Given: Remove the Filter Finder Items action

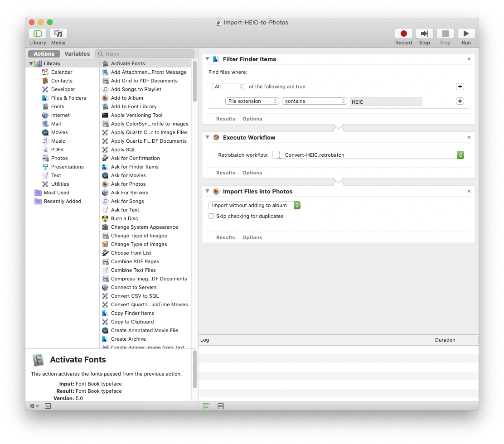Looking at the screenshot, I should 469,59.
